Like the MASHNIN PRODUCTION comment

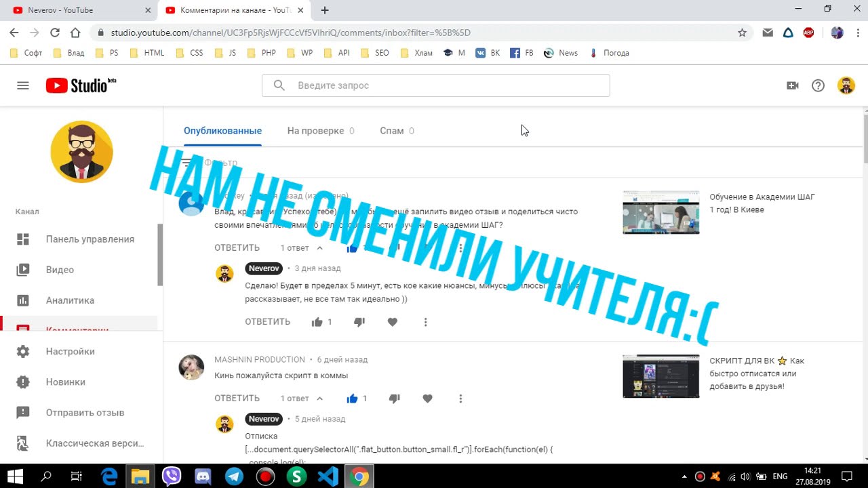352,399
